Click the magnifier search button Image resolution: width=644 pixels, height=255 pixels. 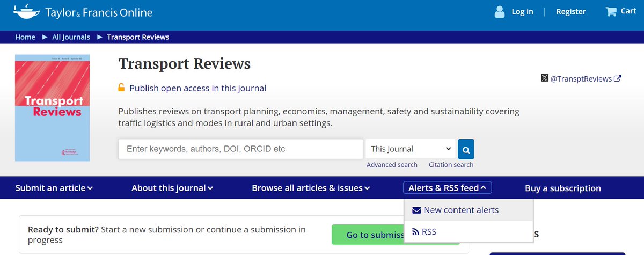click(466, 149)
